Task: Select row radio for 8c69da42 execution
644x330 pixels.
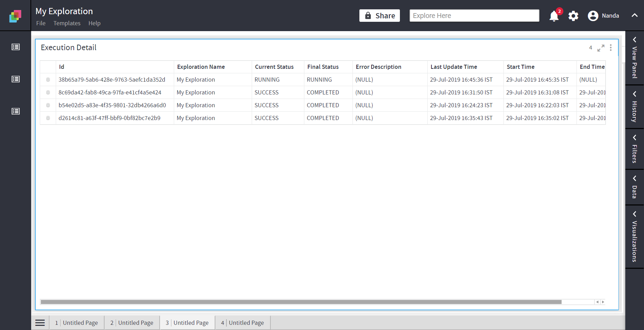Action: [x=48, y=92]
